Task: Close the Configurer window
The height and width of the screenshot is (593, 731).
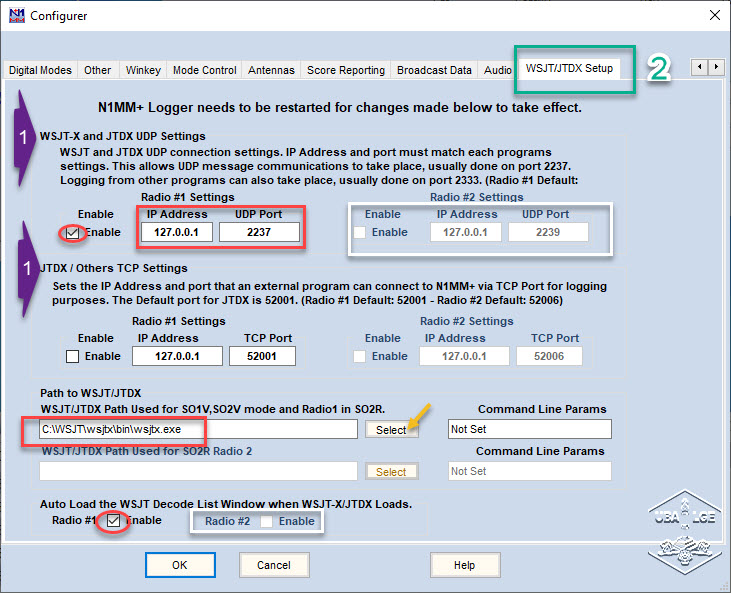Action: coord(714,15)
